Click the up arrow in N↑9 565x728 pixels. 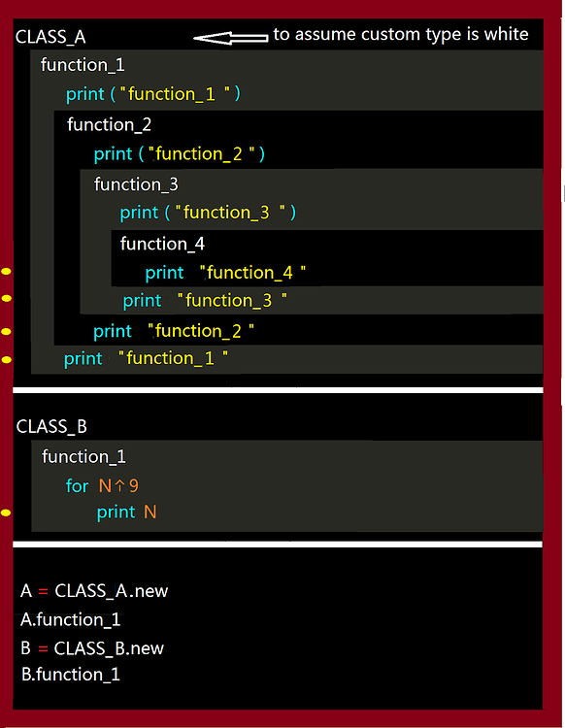coord(119,485)
